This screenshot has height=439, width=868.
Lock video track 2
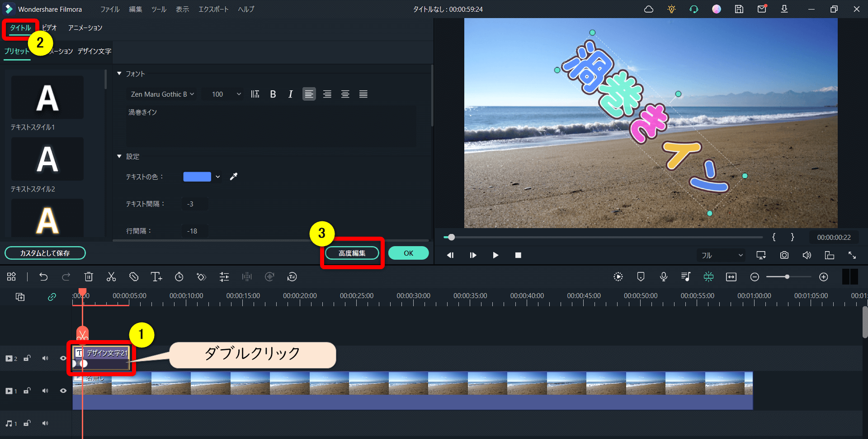click(27, 358)
